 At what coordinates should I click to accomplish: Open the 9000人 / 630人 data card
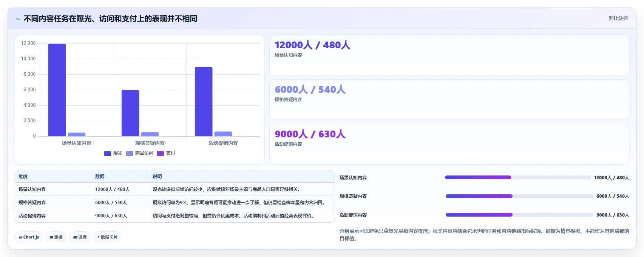(449, 144)
